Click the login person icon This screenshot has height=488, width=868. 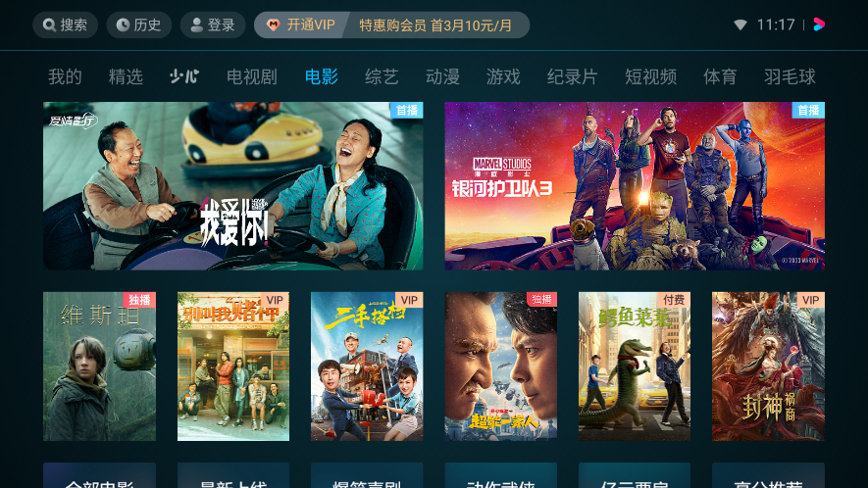(196, 24)
